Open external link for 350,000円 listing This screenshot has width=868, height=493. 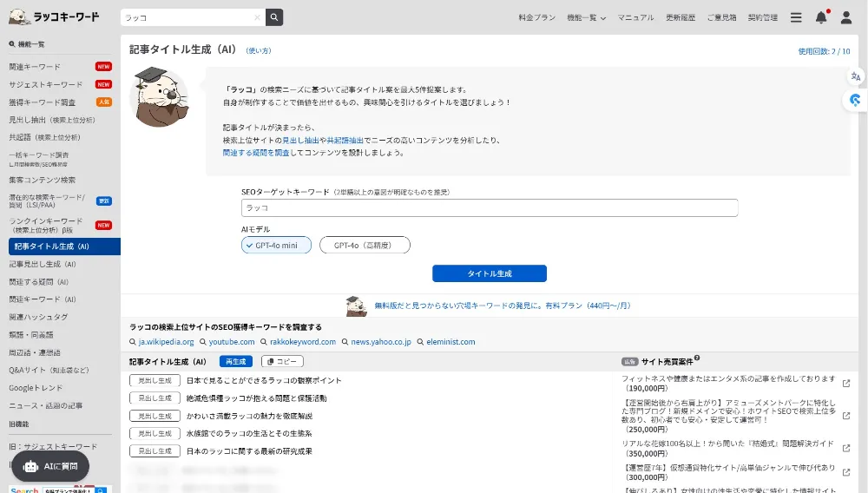coord(845,448)
